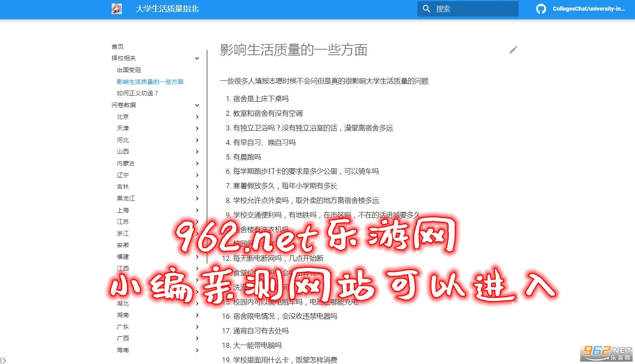Expand the 内蒙古 chevron
The image size is (635, 364).
(x=197, y=163)
